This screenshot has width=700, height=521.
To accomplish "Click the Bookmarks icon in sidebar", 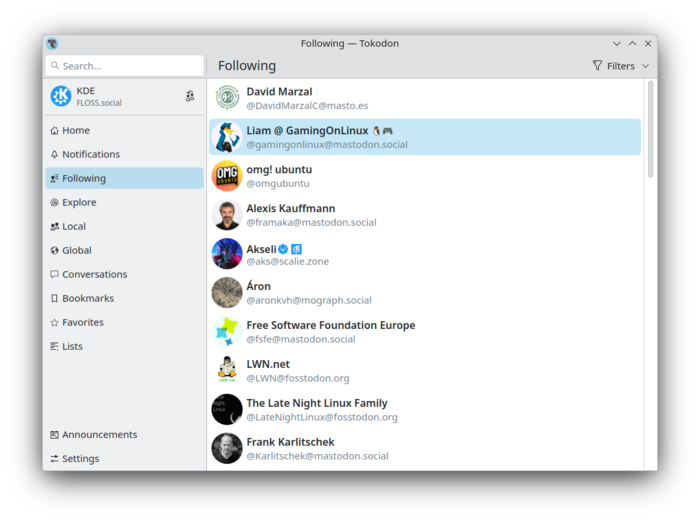I will pyautogui.click(x=54, y=298).
